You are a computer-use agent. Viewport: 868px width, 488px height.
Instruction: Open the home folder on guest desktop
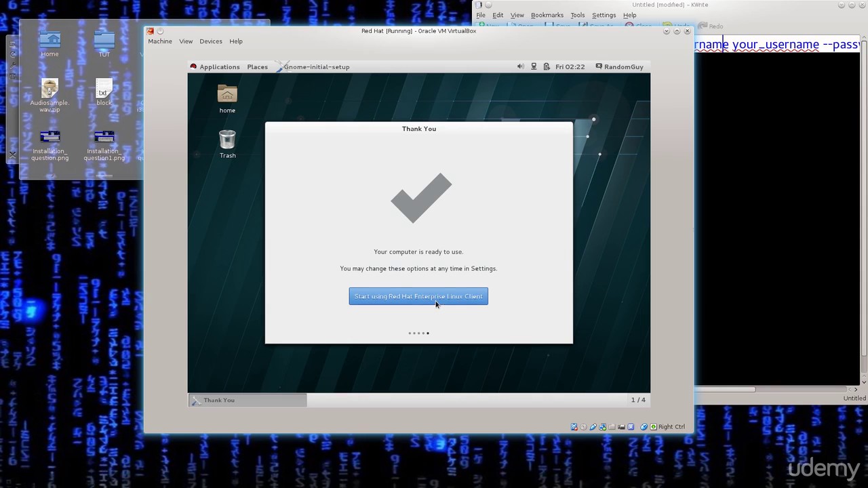point(227,99)
